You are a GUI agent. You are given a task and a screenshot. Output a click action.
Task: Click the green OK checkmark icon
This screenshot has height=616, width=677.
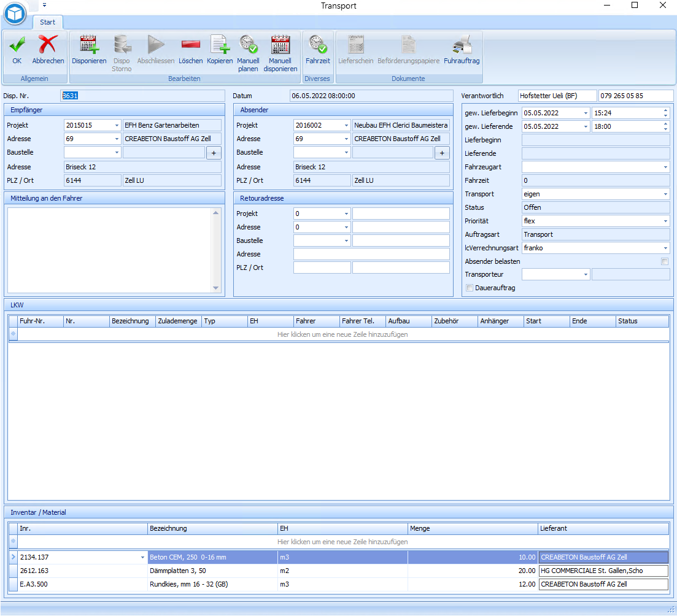[17, 45]
